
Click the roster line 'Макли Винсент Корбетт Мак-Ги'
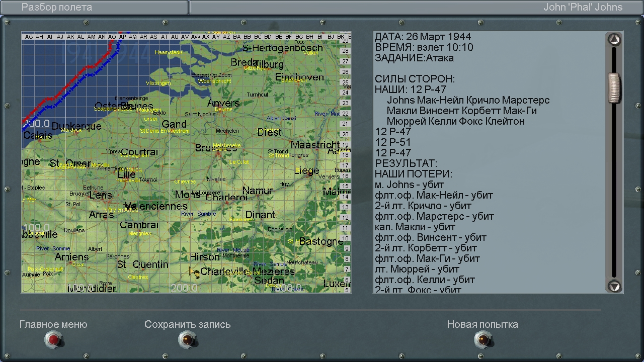point(461,111)
